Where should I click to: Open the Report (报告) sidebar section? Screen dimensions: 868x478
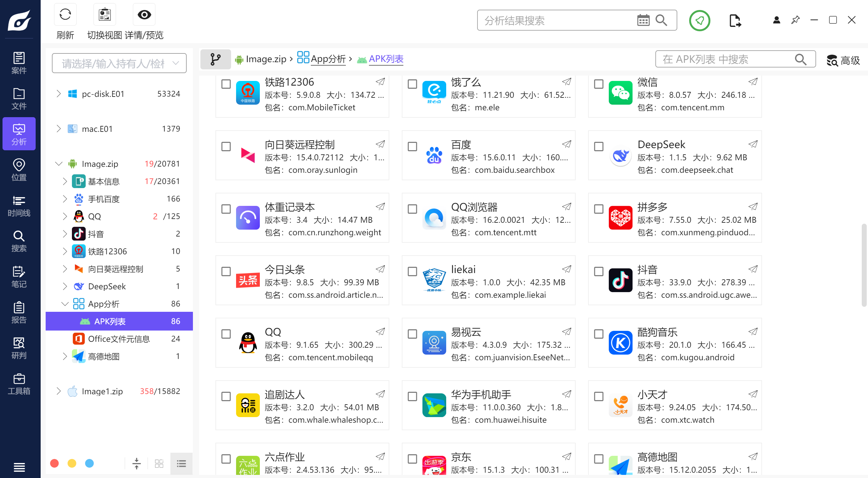pos(19,312)
